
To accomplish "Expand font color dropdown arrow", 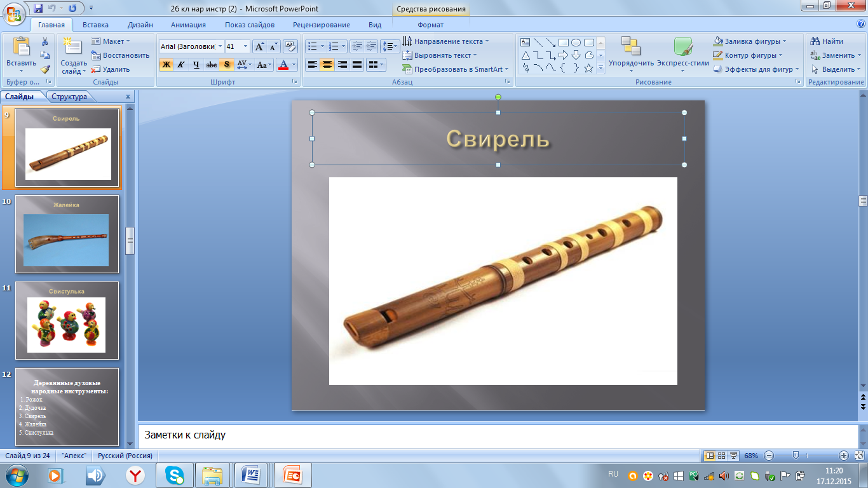I will [x=294, y=64].
